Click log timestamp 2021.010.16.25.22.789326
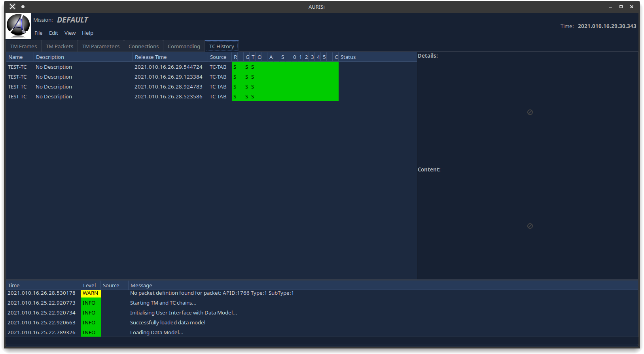 (x=42, y=333)
